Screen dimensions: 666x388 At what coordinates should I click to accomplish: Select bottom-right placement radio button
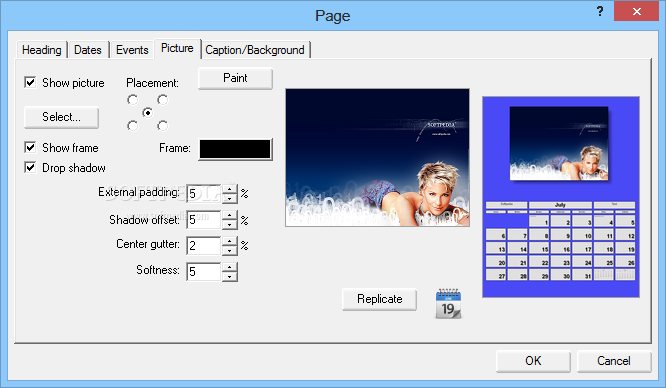pos(162,126)
